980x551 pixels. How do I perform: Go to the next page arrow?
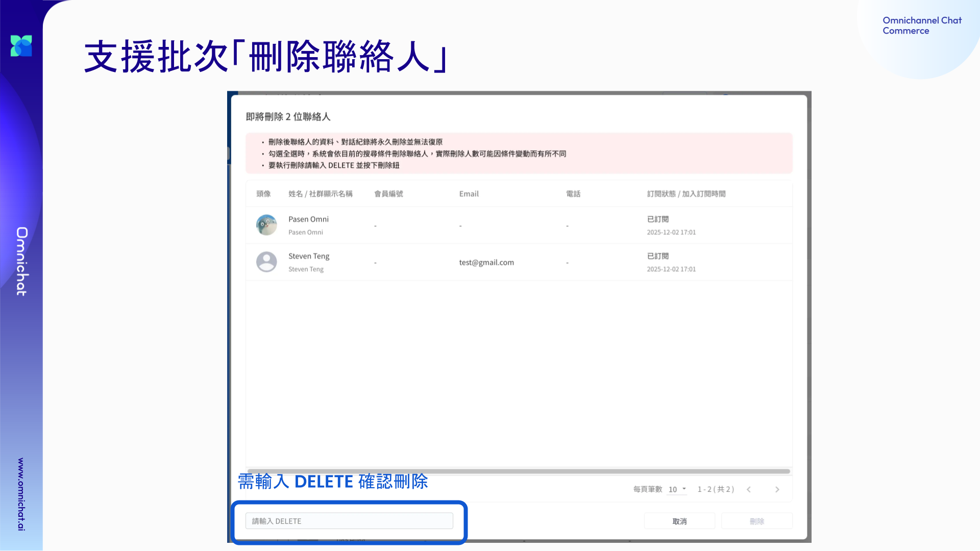point(777,489)
